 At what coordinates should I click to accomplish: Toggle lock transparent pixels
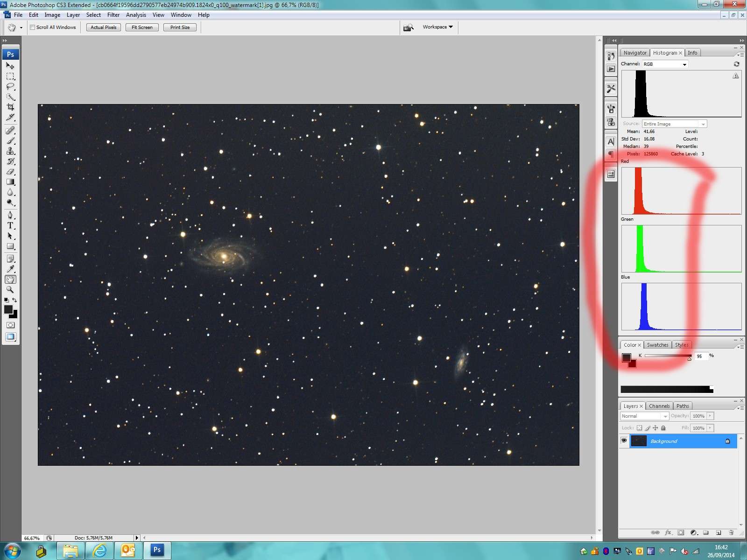click(639, 428)
